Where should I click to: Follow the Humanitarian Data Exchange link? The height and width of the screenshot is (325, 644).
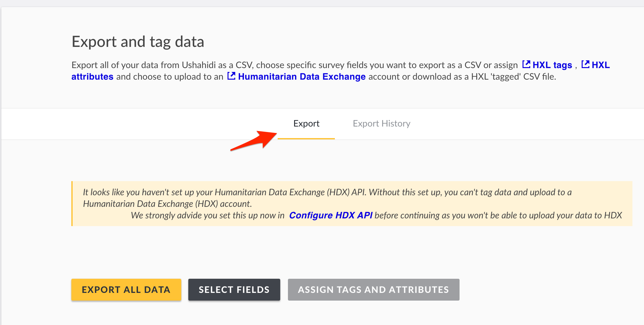click(x=301, y=77)
